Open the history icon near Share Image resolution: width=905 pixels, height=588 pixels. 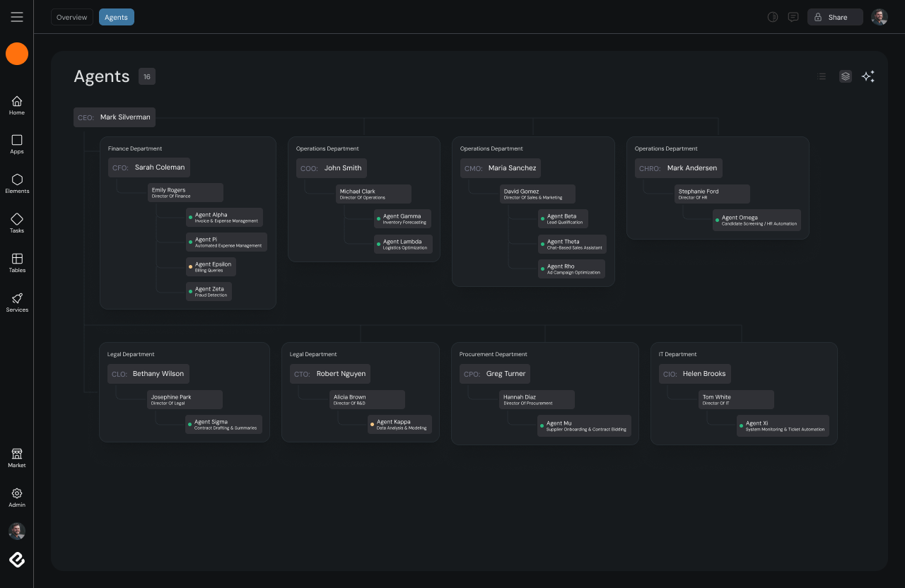click(x=773, y=17)
